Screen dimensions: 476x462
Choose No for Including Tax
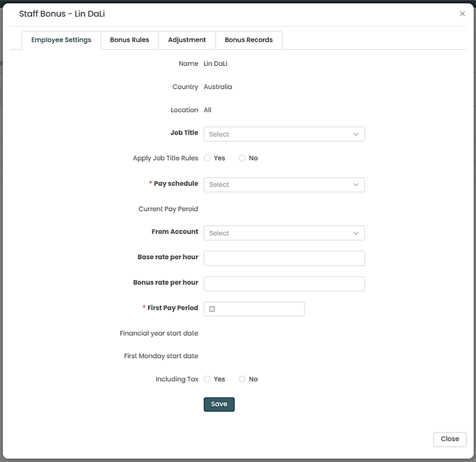[242, 379]
